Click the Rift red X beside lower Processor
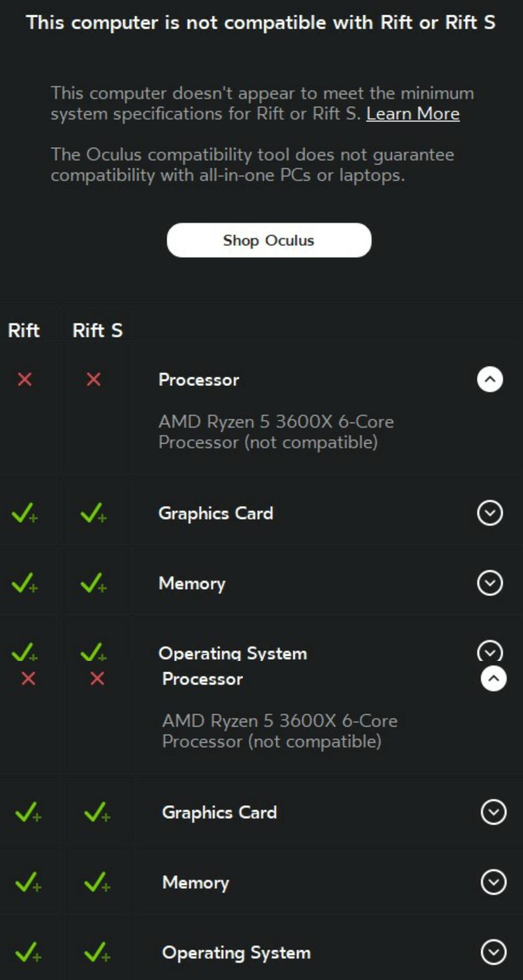The height and width of the screenshot is (980, 523). click(28, 679)
